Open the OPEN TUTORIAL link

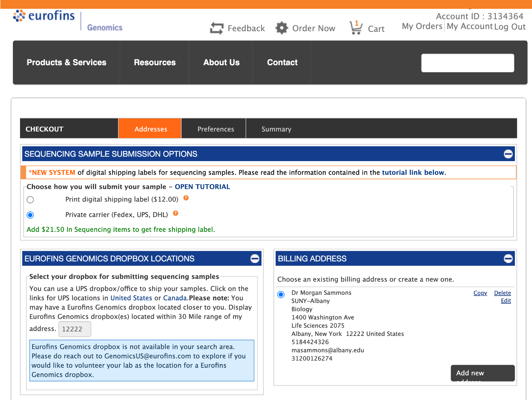[x=202, y=187]
